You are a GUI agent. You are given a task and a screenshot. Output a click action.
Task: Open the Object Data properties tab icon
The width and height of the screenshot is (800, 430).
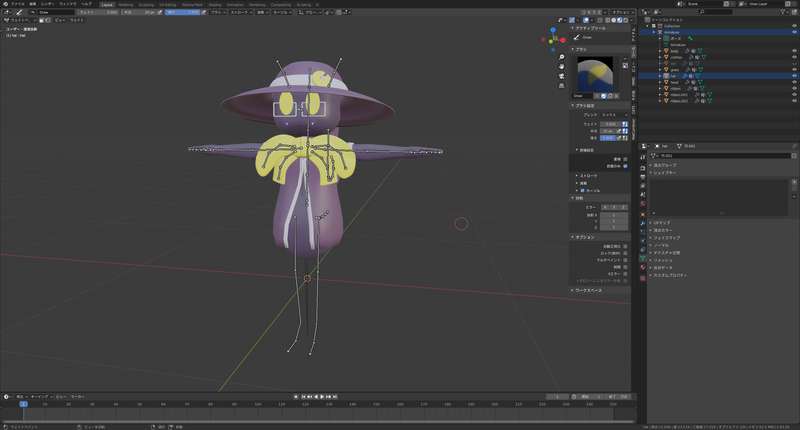[643, 258]
